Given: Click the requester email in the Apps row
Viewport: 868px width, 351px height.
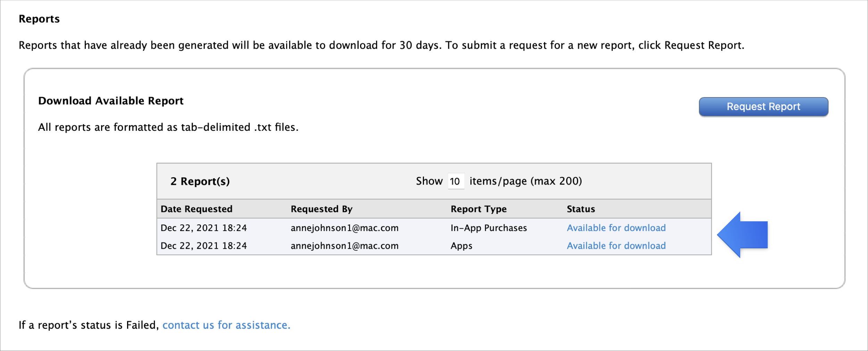Looking at the screenshot, I should (x=344, y=246).
